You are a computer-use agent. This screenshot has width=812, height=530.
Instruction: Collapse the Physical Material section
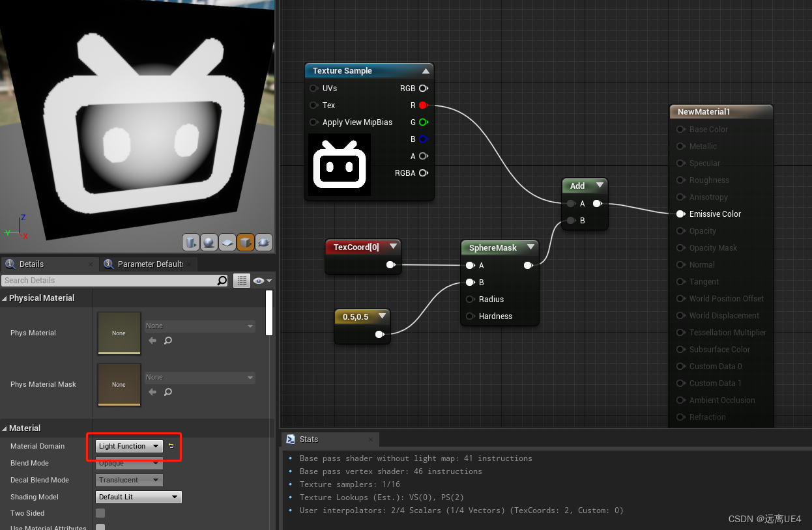click(5, 298)
